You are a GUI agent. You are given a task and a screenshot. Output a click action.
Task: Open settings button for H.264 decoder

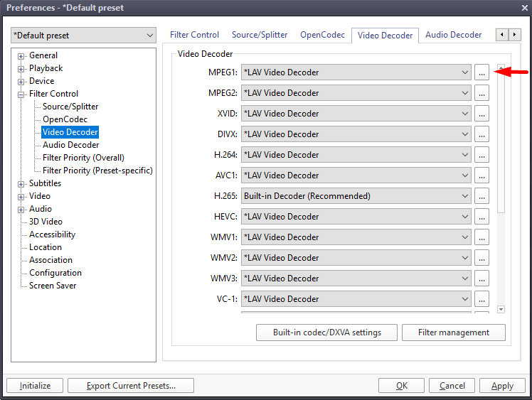(482, 155)
